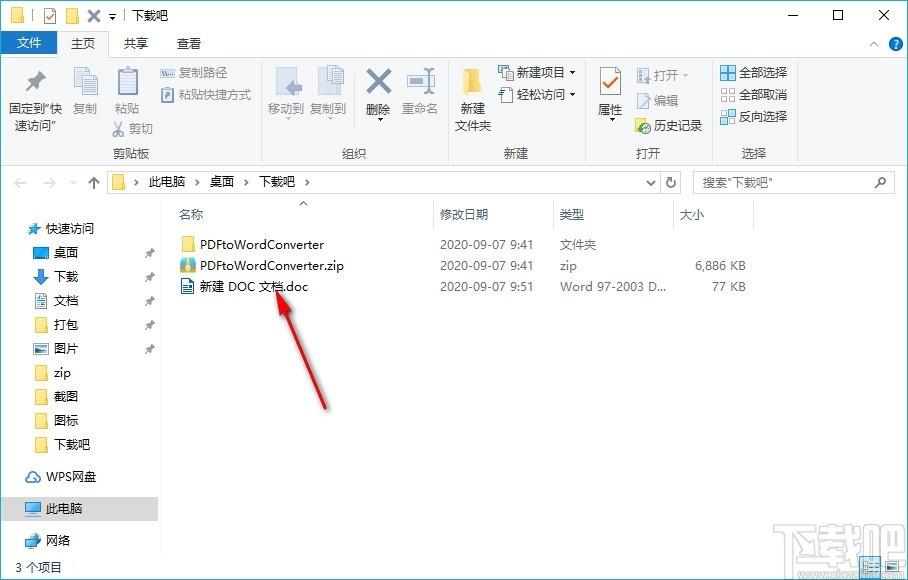Click the Cut scissors button
This screenshot has height=580, width=908.
click(x=132, y=129)
